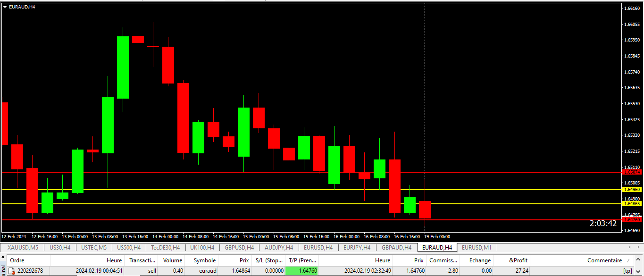Select the GBPUSD,H4 chart tab
The height and width of the screenshot is (276, 644).
pyautogui.click(x=239, y=247)
